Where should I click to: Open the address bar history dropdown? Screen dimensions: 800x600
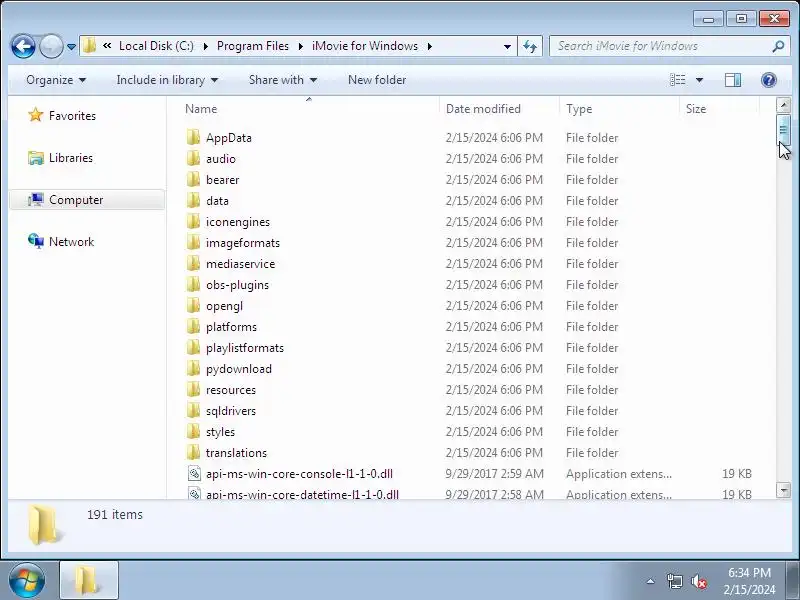coord(507,46)
